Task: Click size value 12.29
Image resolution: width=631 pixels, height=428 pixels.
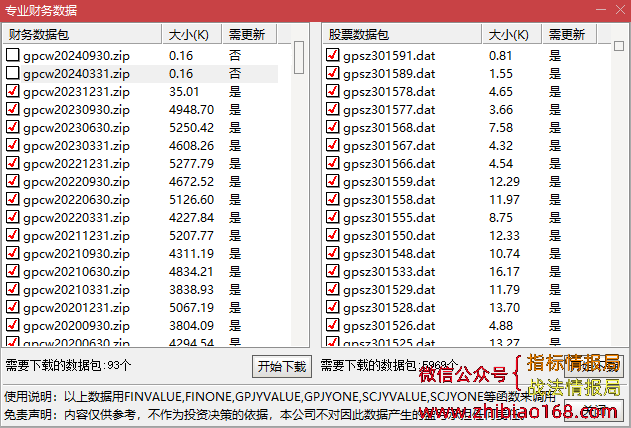Action: [x=504, y=181]
